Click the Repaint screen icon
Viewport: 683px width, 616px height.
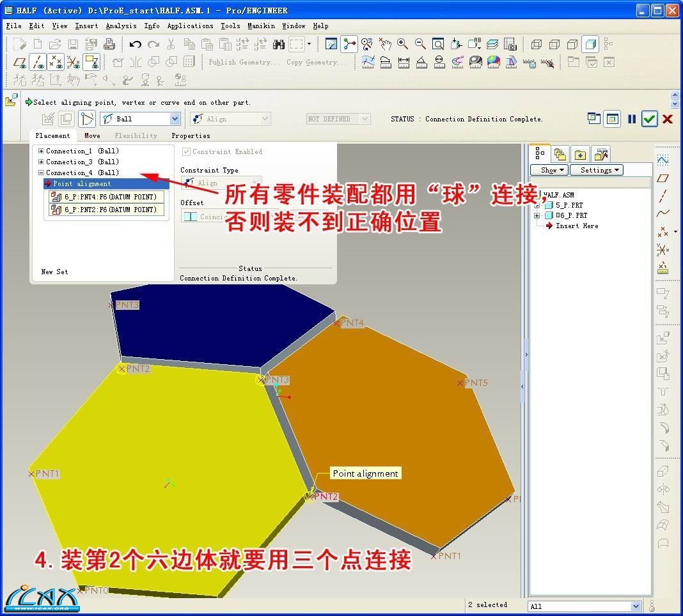click(x=331, y=44)
